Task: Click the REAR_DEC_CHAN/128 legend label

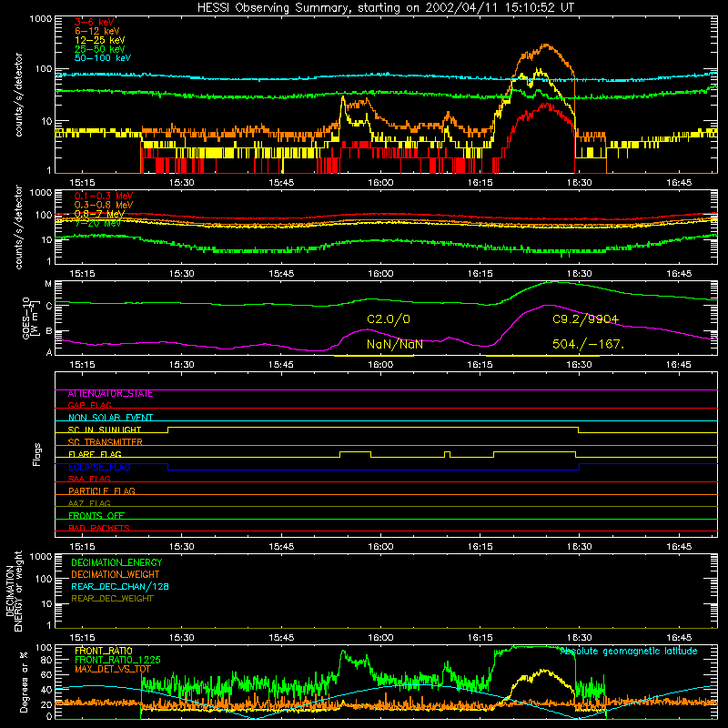Action: point(120,587)
